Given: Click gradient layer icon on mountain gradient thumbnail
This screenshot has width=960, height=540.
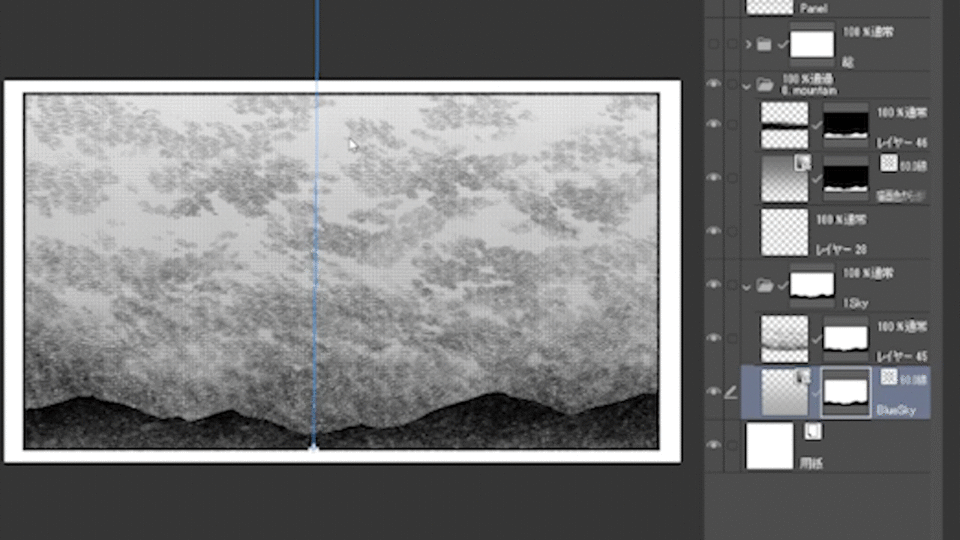Looking at the screenshot, I should coord(802,162).
